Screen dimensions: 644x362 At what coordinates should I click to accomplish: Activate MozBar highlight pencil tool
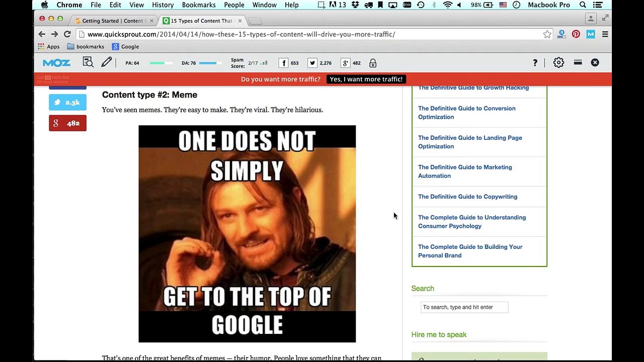[x=107, y=62]
